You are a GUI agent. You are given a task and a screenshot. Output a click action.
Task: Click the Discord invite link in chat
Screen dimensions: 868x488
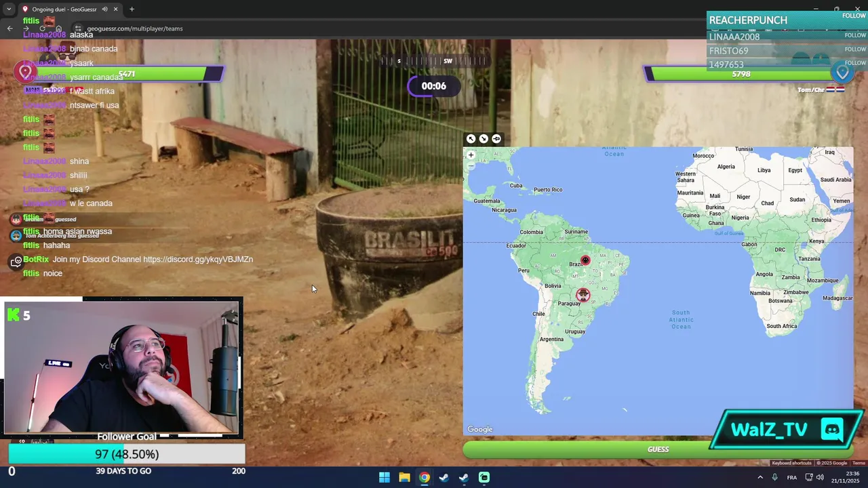point(197,260)
